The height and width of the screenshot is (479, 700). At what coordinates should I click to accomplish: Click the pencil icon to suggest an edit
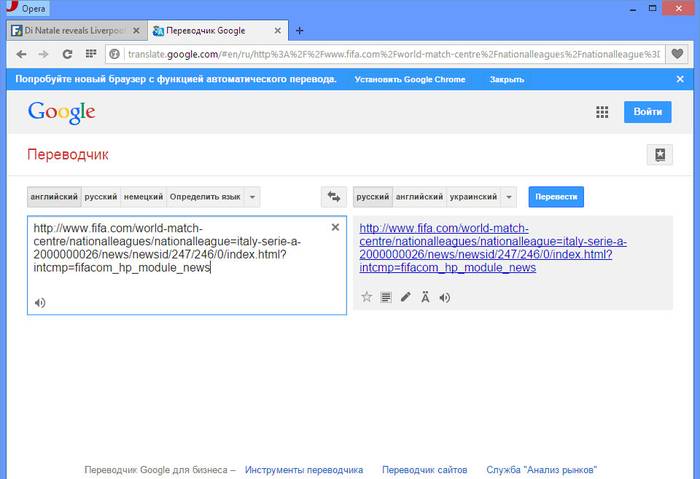tap(405, 297)
